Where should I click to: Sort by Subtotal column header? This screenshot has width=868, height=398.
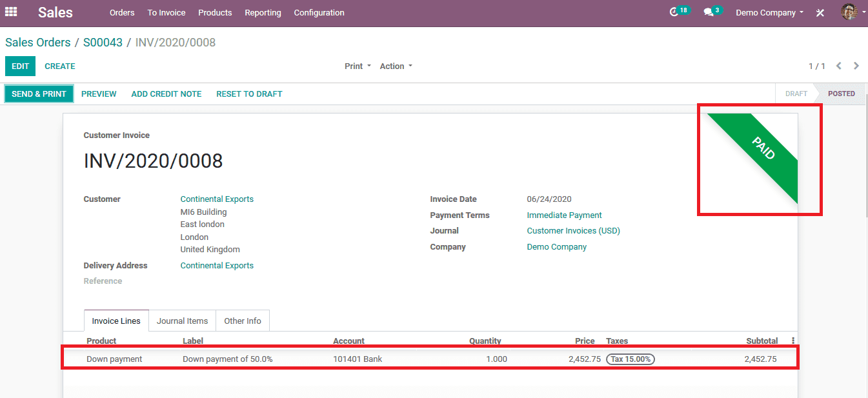point(762,341)
